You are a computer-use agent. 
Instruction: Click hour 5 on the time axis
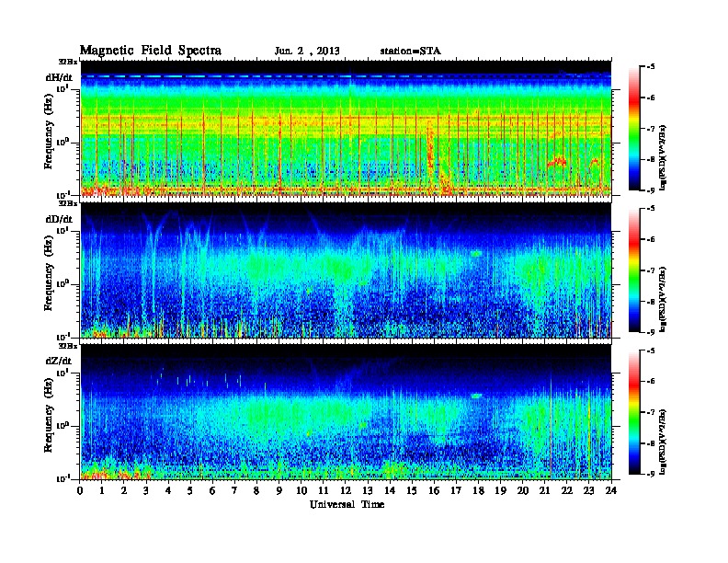click(x=191, y=490)
